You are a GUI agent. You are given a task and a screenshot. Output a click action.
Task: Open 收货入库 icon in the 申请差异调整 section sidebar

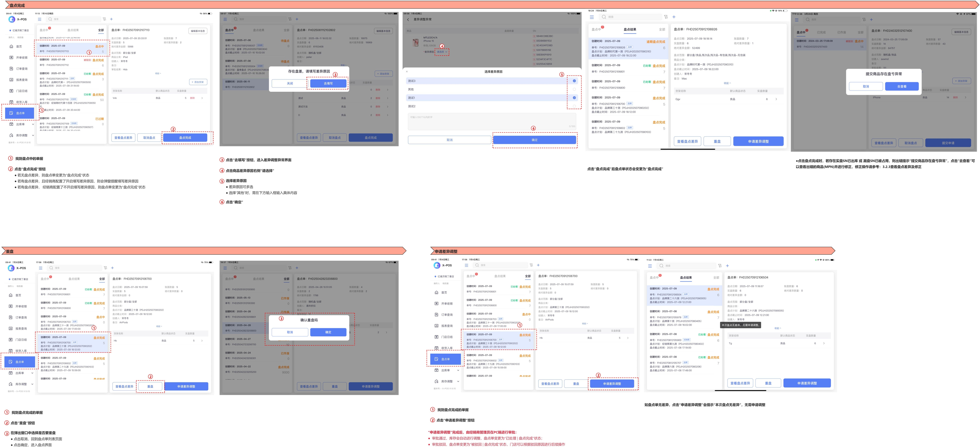[437, 348]
